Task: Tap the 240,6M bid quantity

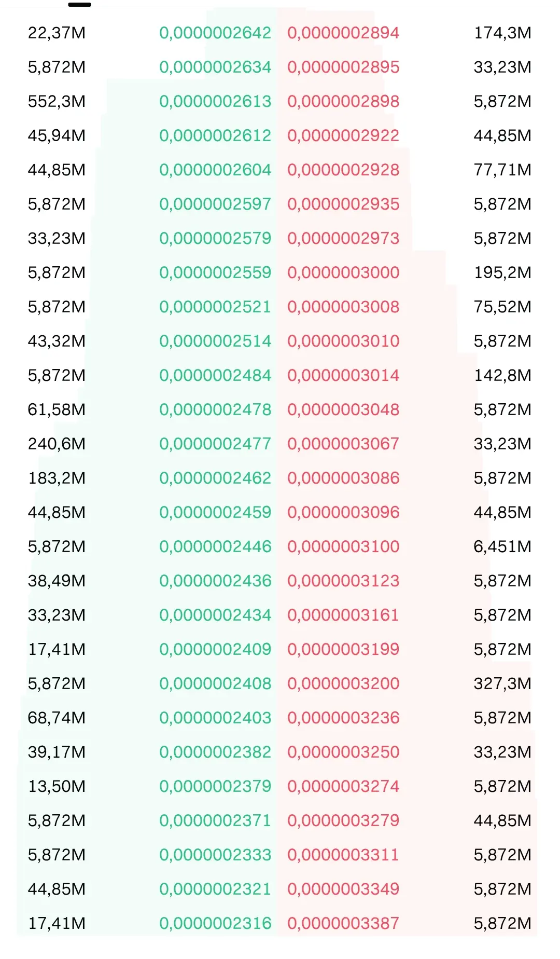Action: [x=57, y=444]
